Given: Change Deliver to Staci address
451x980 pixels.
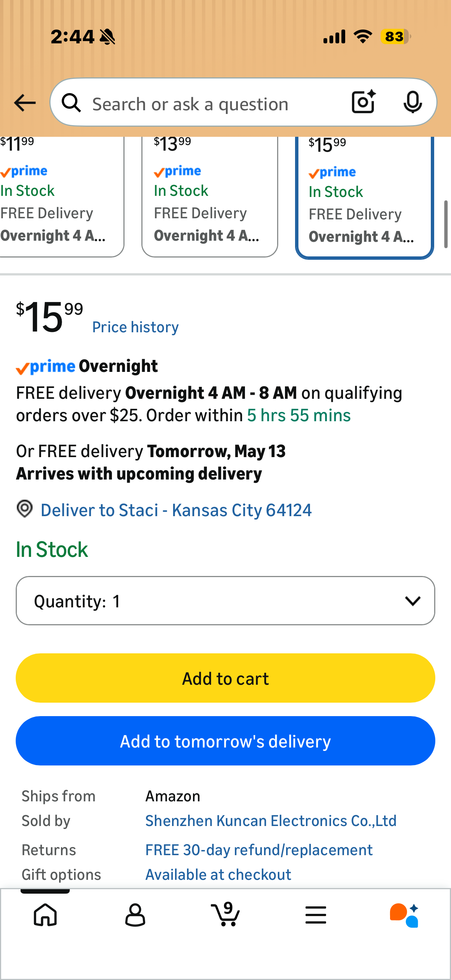Looking at the screenshot, I should tap(176, 510).
